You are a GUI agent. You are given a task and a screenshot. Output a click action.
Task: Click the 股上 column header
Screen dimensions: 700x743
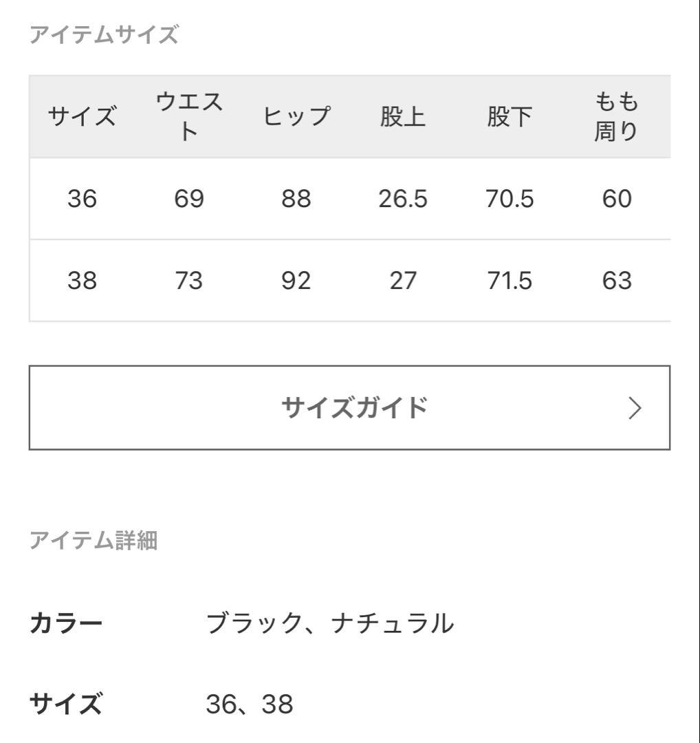(402, 117)
